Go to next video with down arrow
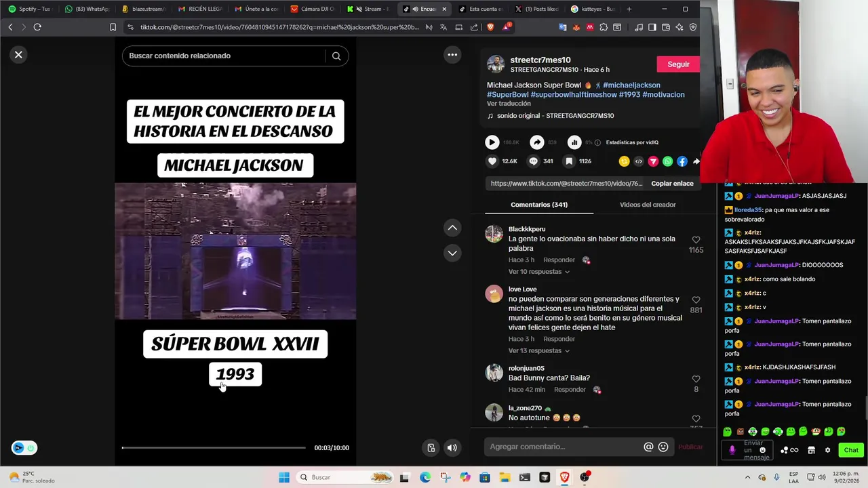 click(452, 253)
